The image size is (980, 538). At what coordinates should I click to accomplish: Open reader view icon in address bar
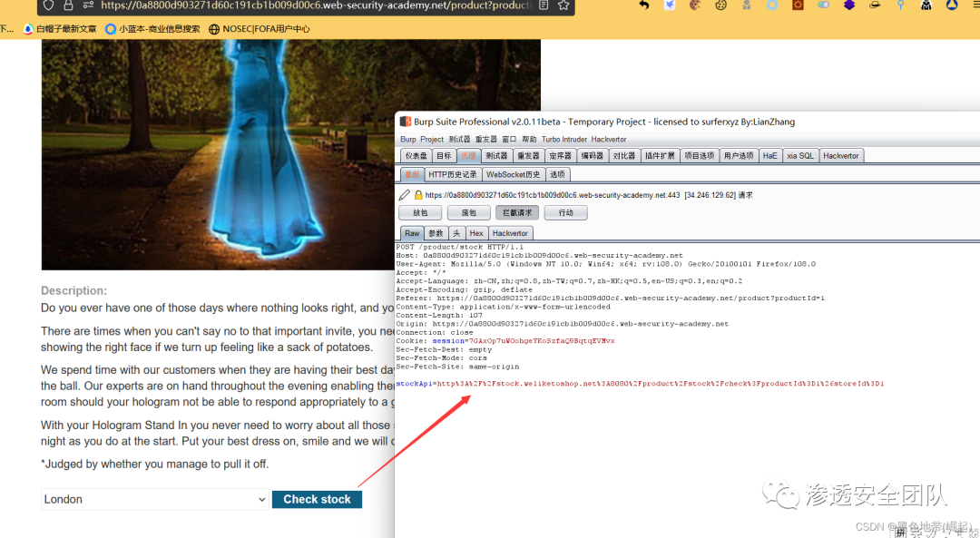(544, 5)
